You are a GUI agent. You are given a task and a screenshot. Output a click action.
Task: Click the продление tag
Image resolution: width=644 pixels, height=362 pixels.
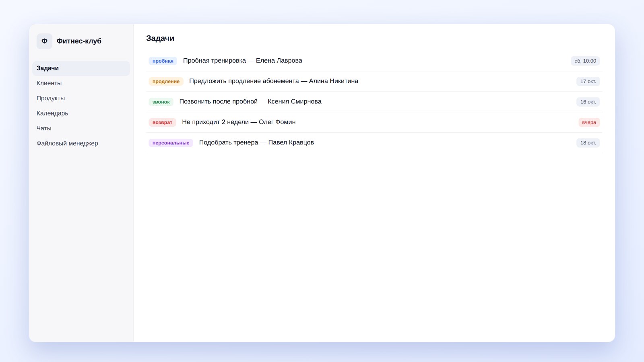[x=166, y=82]
